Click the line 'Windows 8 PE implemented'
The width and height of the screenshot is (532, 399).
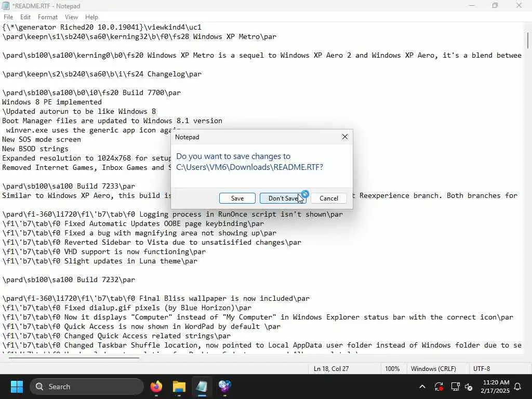52,102
